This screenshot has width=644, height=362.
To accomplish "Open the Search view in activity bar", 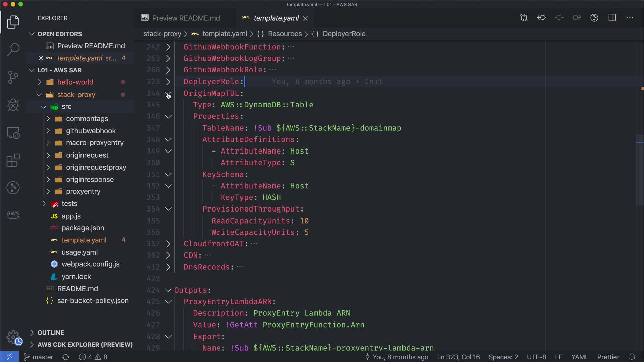I will point(13,50).
